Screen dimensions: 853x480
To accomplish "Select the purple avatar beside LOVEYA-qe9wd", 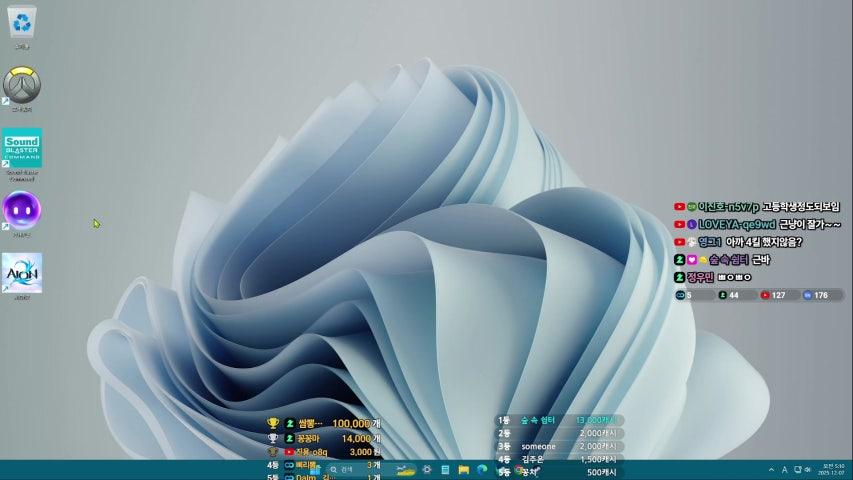I will point(691,224).
